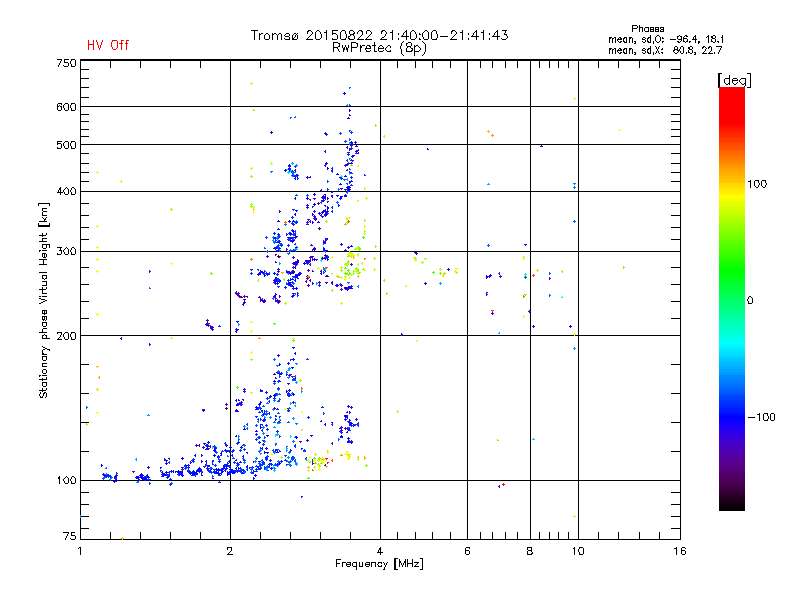The image size is (800, 600).
Task: Click the '300' height axis tick label
Action: click(66, 252)
